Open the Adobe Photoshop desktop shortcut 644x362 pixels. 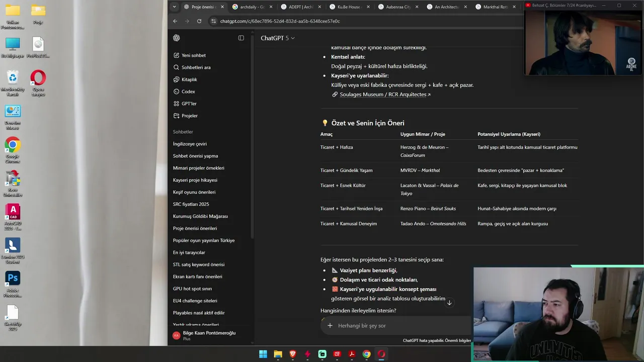coord(13,284)
